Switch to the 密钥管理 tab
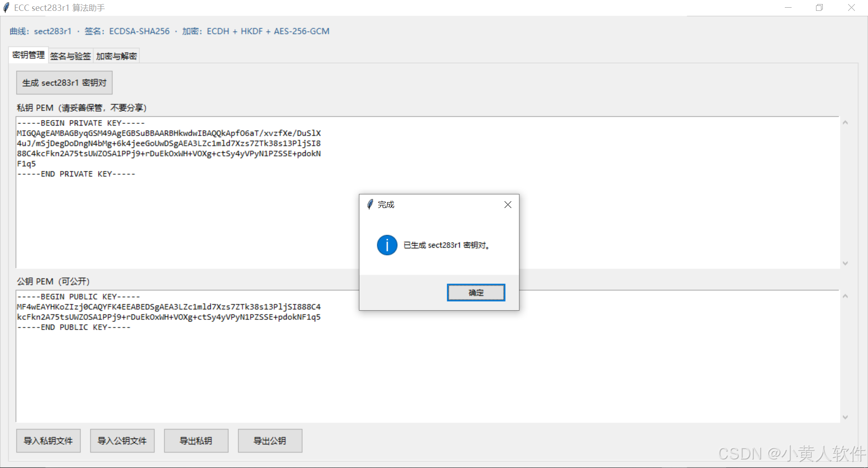Image resolution: width=868 pixels, height=468 pixels. pyautogui.click(x=28, y=55)
